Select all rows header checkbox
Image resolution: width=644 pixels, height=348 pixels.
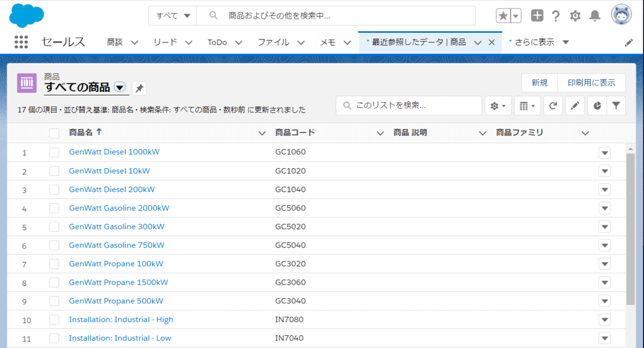[x=54, y=133]
